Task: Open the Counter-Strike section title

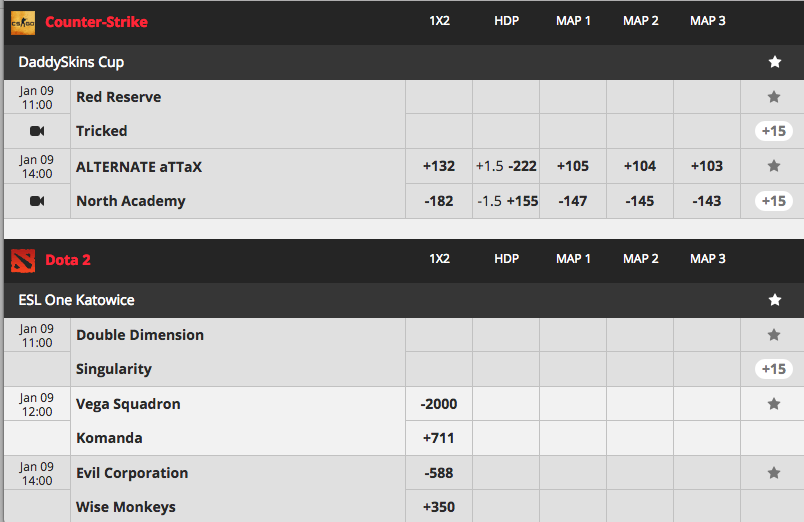Action: tap(96, 22)
